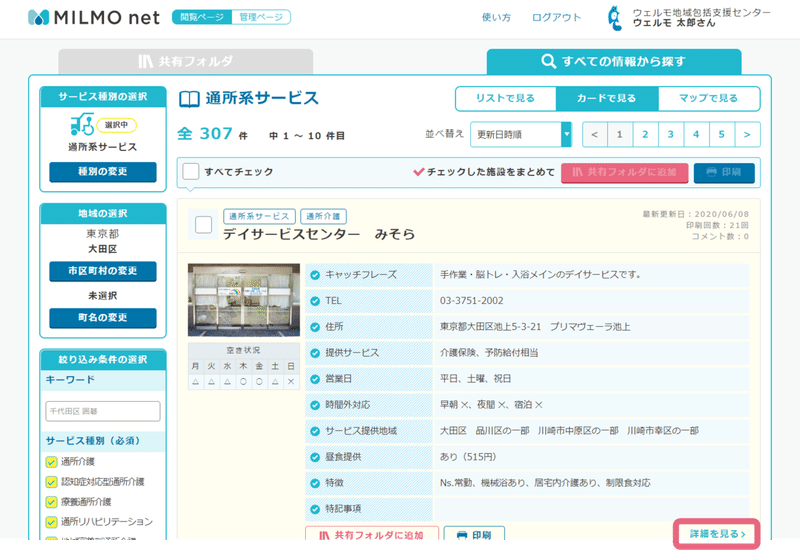Click the check icon next to キャッチフレーズ
The width and height of the screenshot is (800, 550).
(x=315, y=275)
